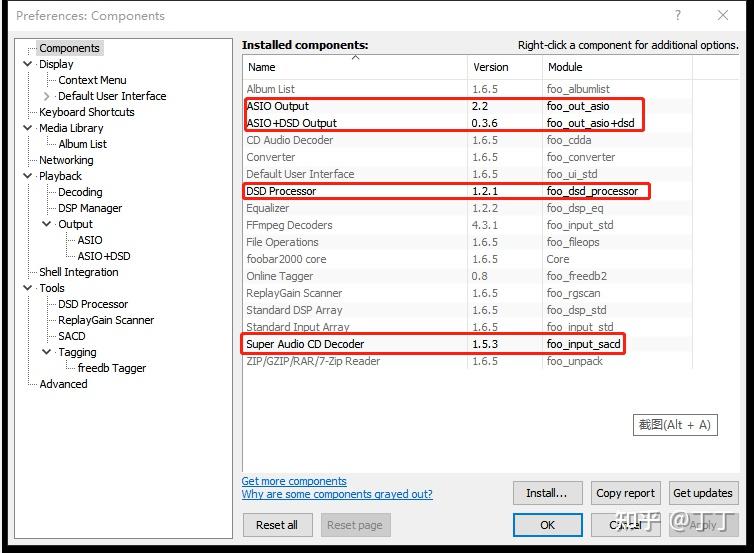Collapse the Playback tree node

[28, 176]
